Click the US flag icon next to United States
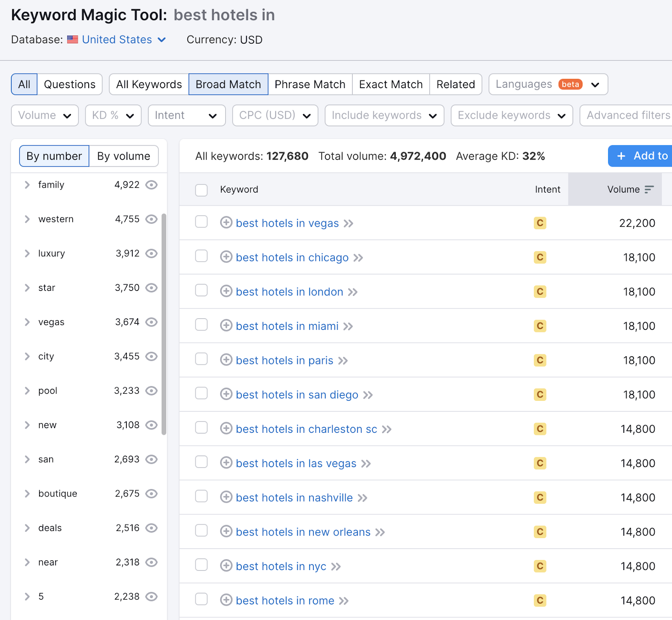The height and width of the screenshot is (620, 672). [x=73, y=39]
